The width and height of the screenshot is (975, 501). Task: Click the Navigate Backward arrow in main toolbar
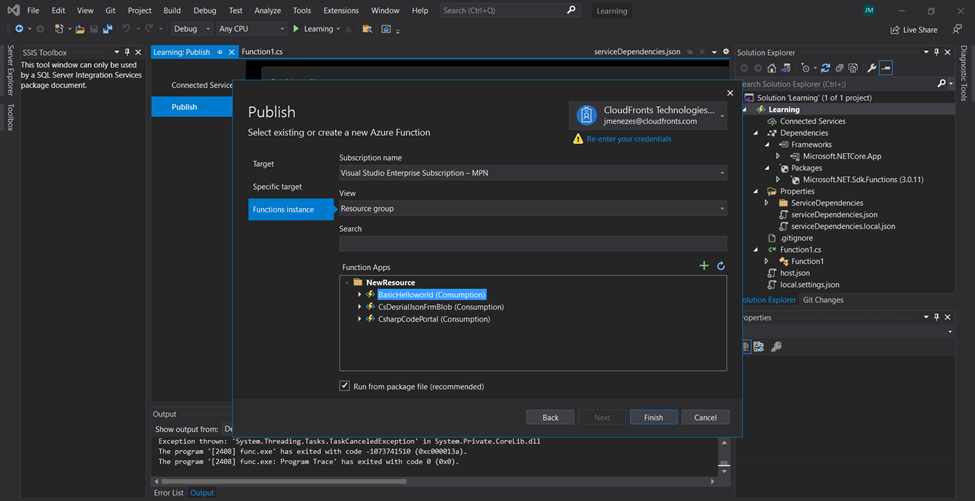point(19,29)
